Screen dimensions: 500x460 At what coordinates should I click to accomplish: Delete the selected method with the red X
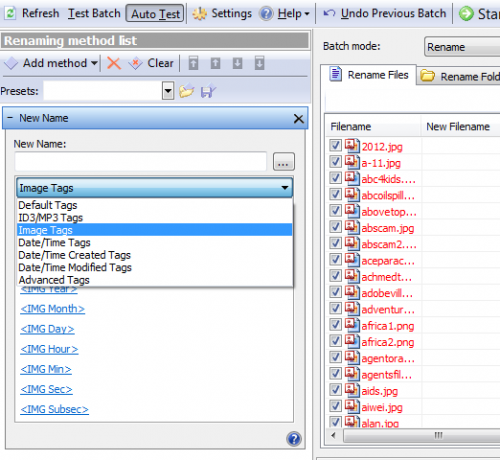coord(114,63)
